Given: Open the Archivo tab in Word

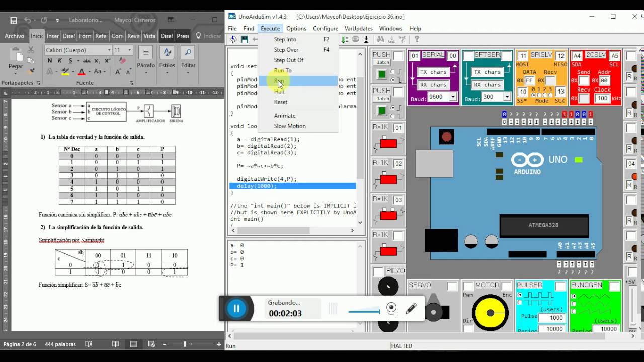Looking at the screenshot, I should pyautogui.click(x=14, y=36).
